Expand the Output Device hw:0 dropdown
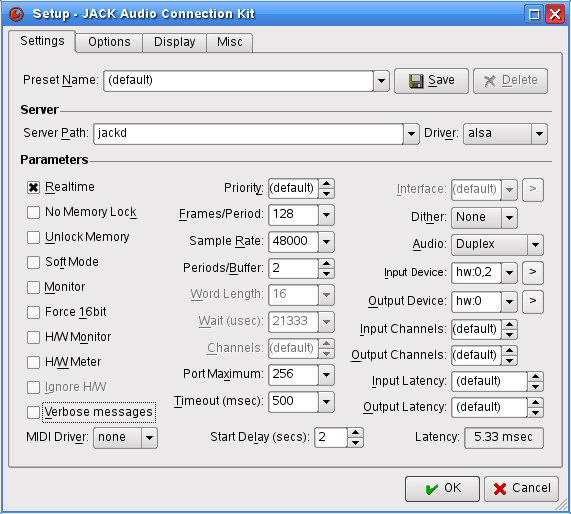 [x=509, y=302]
